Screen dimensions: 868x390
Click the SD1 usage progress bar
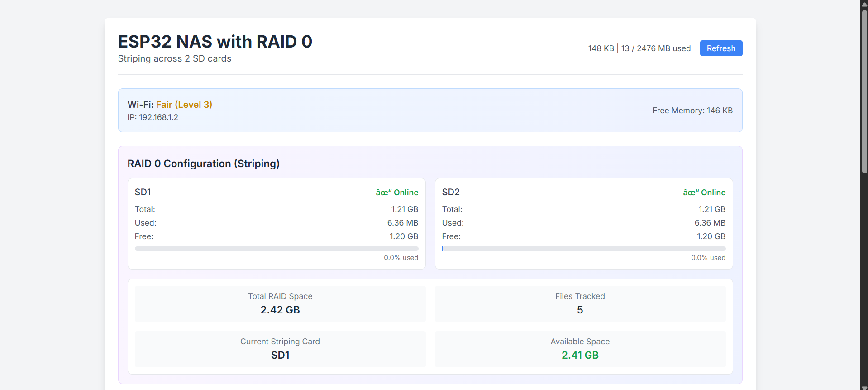click(277, 249)
